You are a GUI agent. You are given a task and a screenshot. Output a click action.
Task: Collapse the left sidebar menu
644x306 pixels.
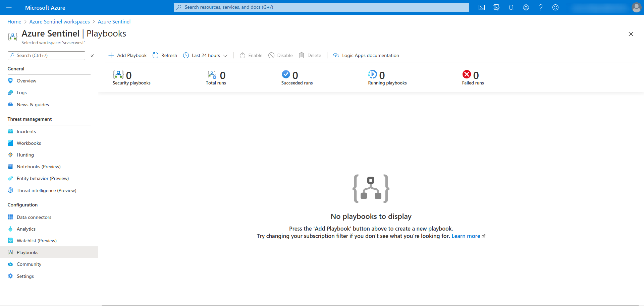click(x=92, y=56)
